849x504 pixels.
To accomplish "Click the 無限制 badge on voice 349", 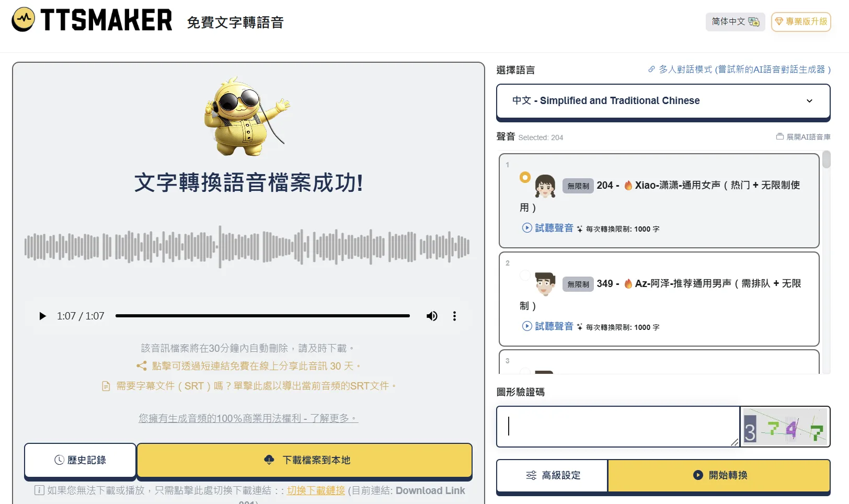I will coord(578,284).
